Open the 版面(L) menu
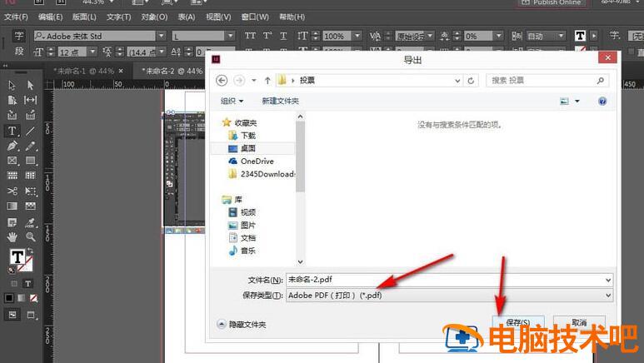This screenshot has height=363, width=644. coord(84,17)
